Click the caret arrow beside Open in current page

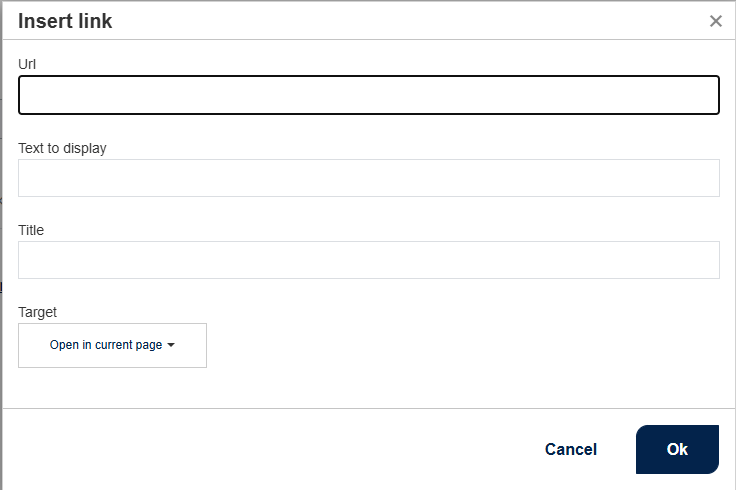(x=171, y=345)
